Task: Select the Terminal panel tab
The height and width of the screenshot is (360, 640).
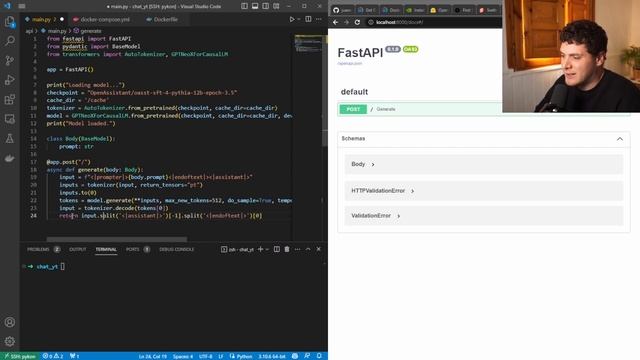Action: 106,249
